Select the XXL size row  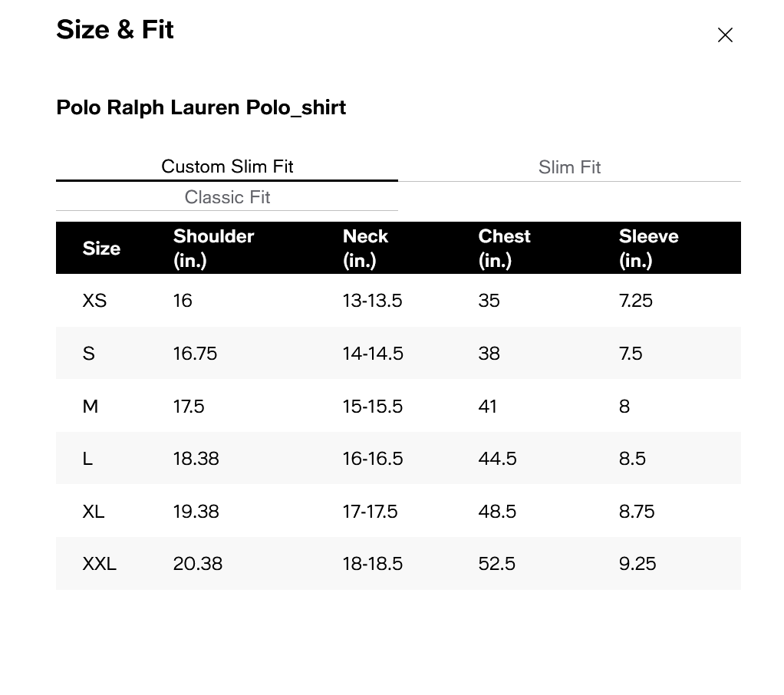99,563
